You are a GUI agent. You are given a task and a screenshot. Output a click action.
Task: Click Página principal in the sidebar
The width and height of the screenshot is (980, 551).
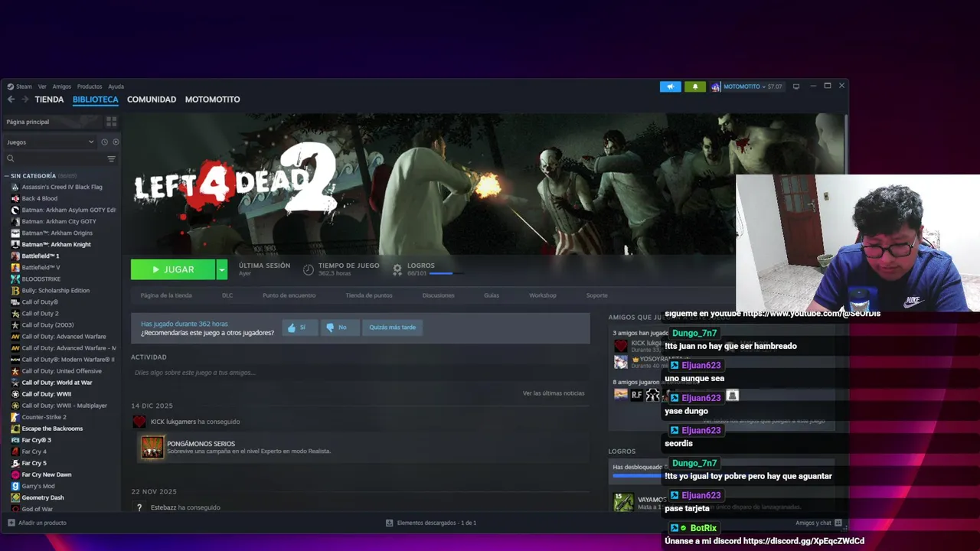[51, 122]
